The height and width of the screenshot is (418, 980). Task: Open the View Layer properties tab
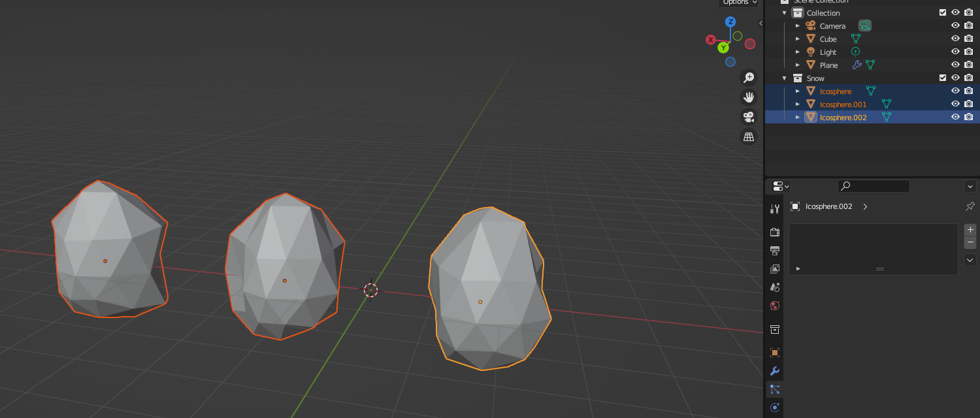(x=775, y=268)
